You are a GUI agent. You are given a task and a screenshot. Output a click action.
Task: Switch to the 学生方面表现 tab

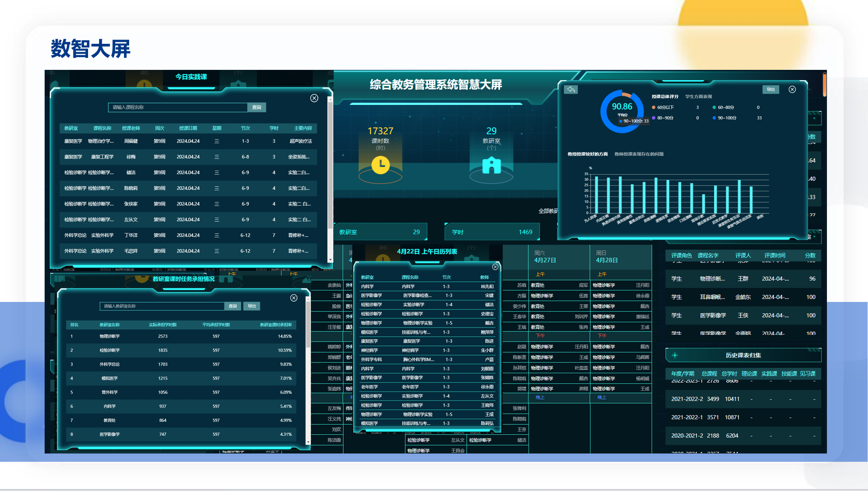[698, 97]
